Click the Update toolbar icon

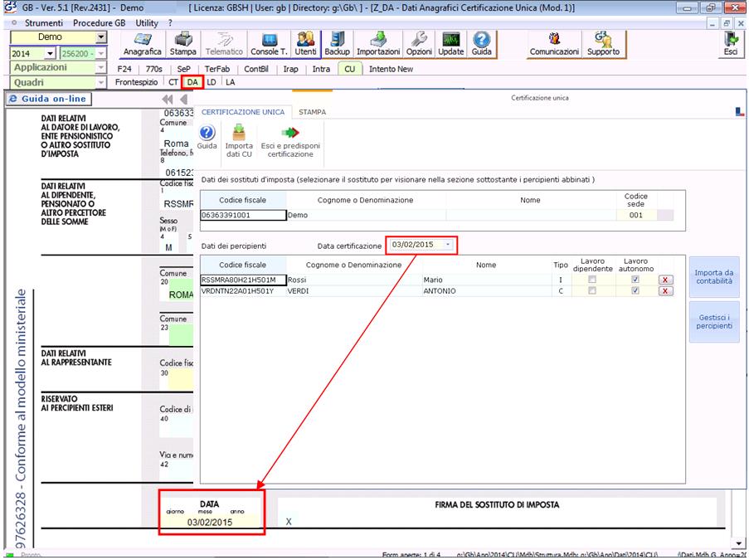[x=451, y=45]
